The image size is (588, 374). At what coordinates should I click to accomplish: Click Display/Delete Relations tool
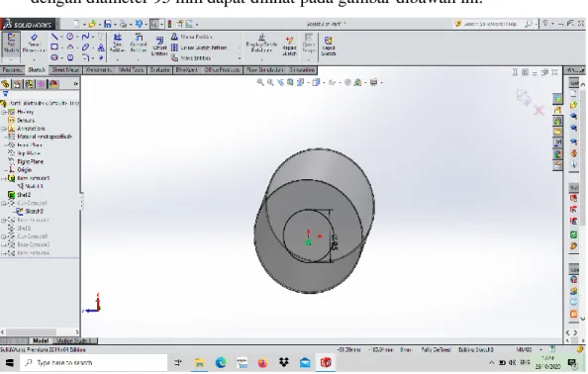(261, 44)
